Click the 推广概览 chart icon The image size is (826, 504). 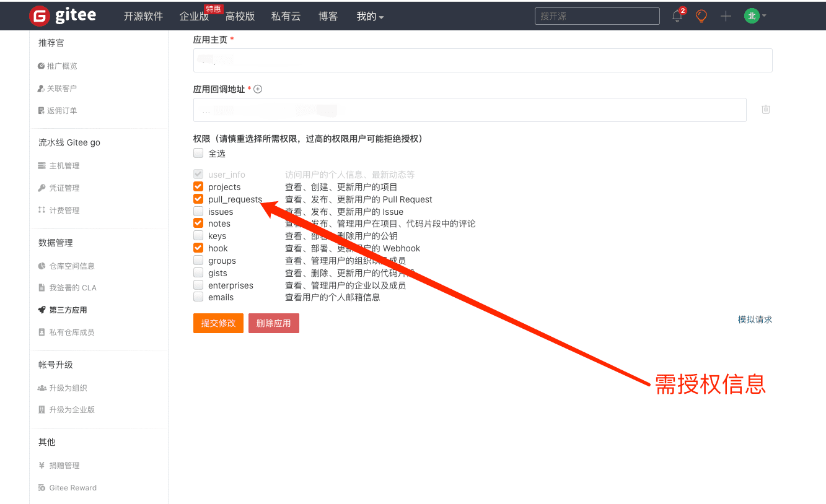pyautogui.click(x=42, y=66)
